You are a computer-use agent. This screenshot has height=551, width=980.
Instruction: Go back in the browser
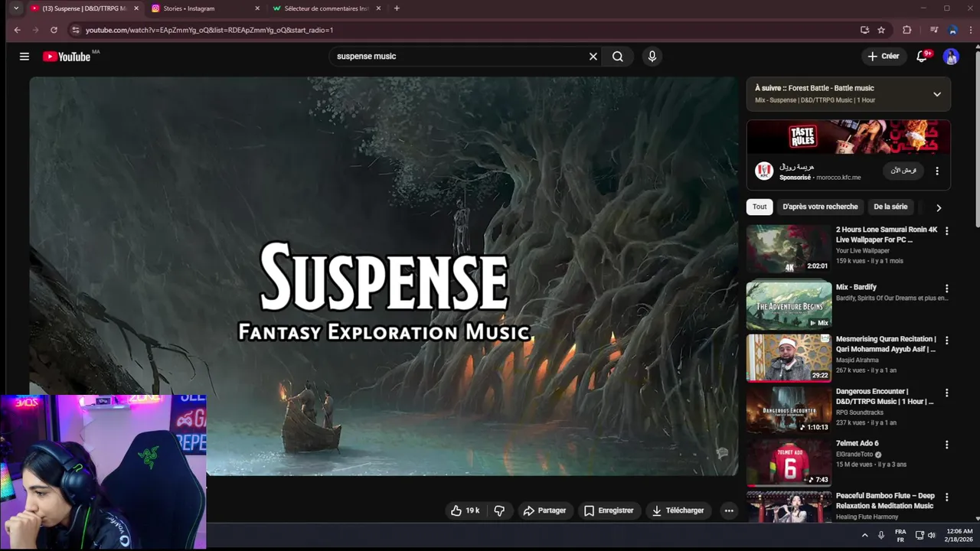[x=17, y=30]
